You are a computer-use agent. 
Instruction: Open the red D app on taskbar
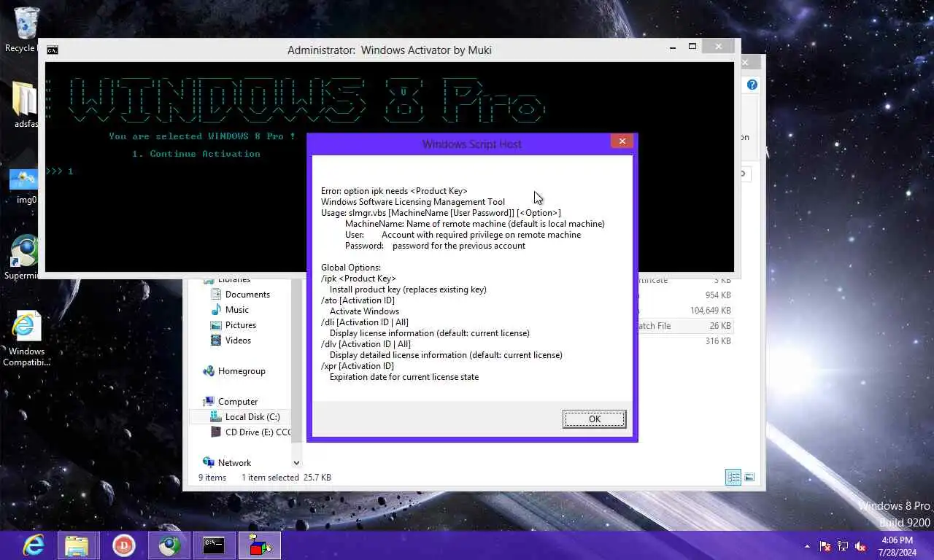(123, 545)
